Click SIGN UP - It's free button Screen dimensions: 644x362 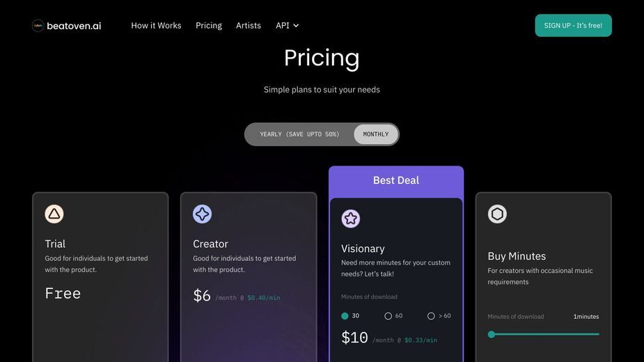tap(574, 26)
